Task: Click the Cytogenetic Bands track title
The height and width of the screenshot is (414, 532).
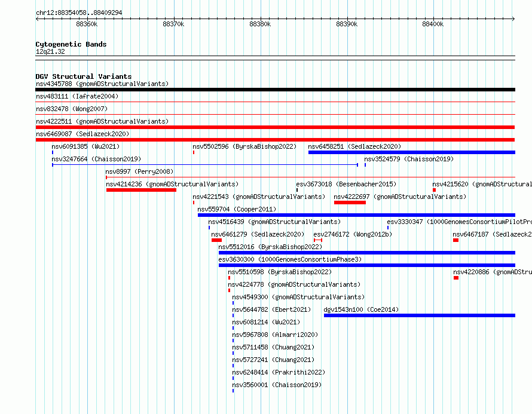Action: pos(71,44)
